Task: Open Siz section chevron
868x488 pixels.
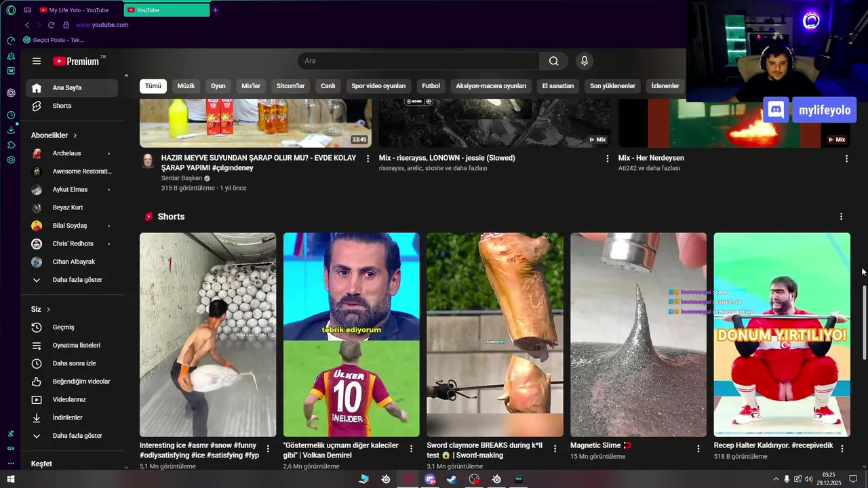Action: tap(48, 309)
